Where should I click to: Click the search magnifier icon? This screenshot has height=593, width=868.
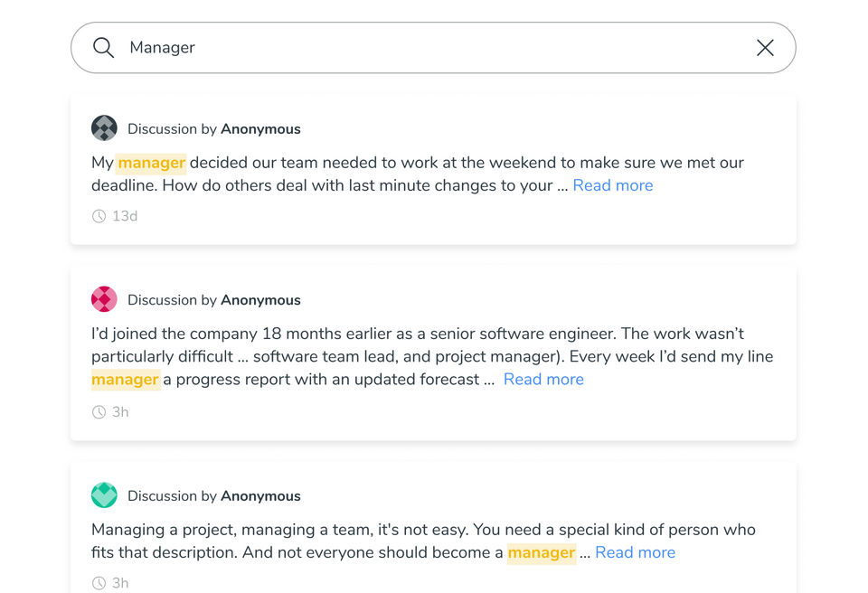(104, 48)
